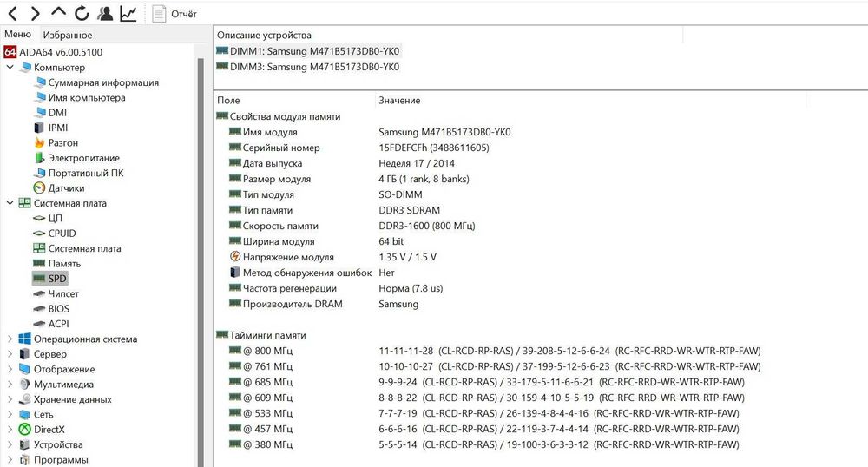Click the Портативный ПК laptop icon
The image size is (868, 467).
click(x=39, y=173)
